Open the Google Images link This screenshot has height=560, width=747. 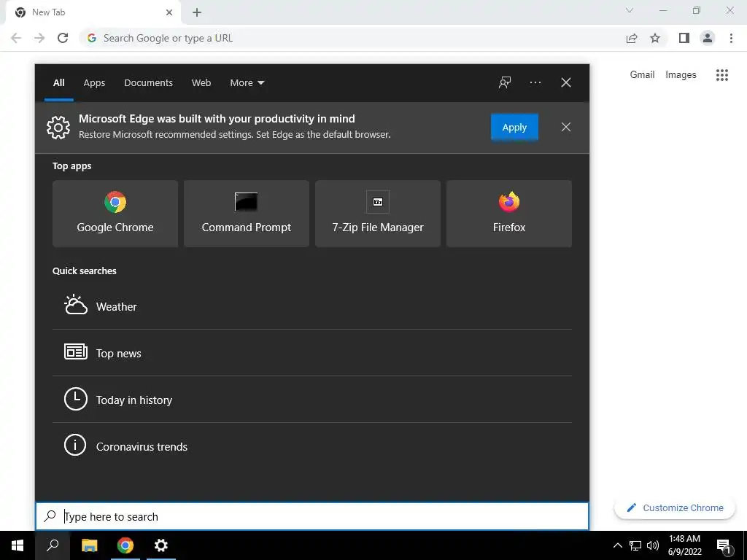[x=681, y=75]
